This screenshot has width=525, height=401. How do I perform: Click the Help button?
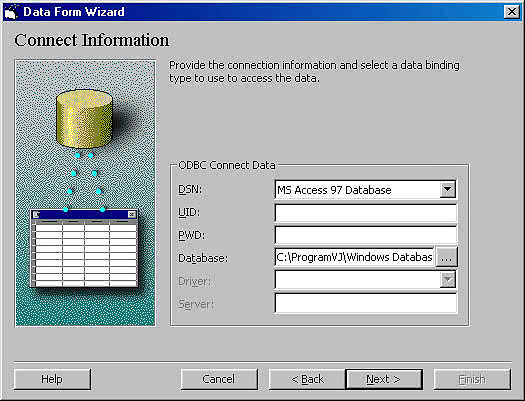pyautogui.click(x=52, y=379)
